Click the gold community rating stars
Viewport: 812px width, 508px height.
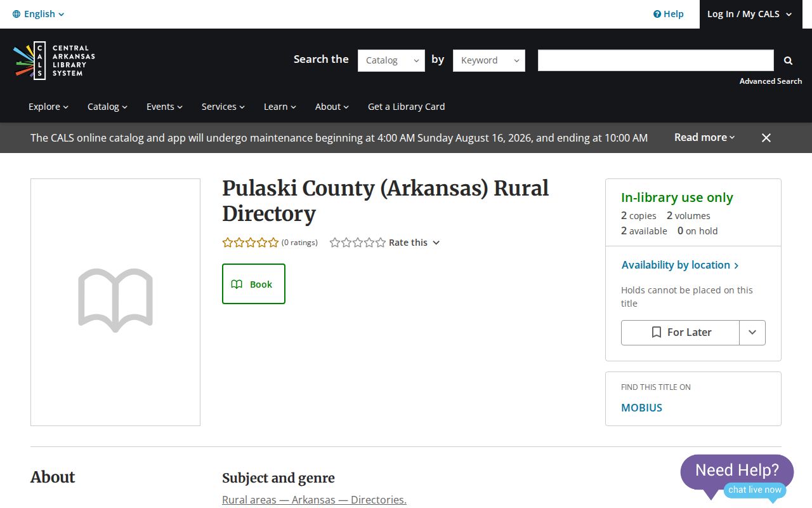(x=251, y=243)
